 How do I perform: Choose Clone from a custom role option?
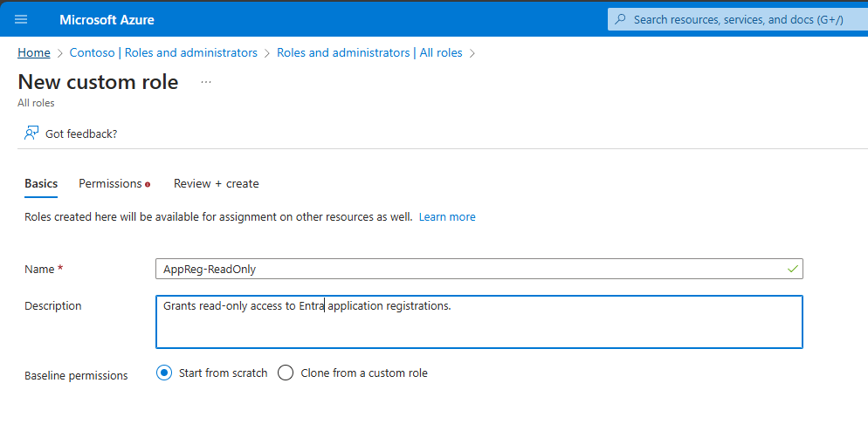pos(286,373)
